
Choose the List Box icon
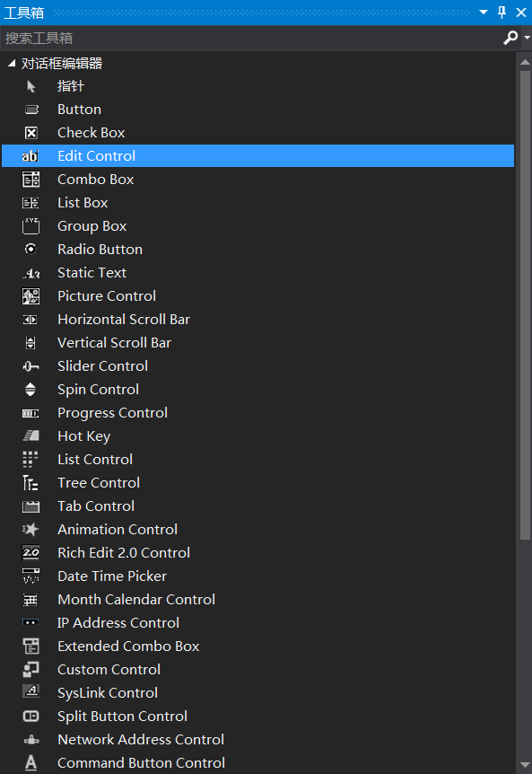pos(31,203)
